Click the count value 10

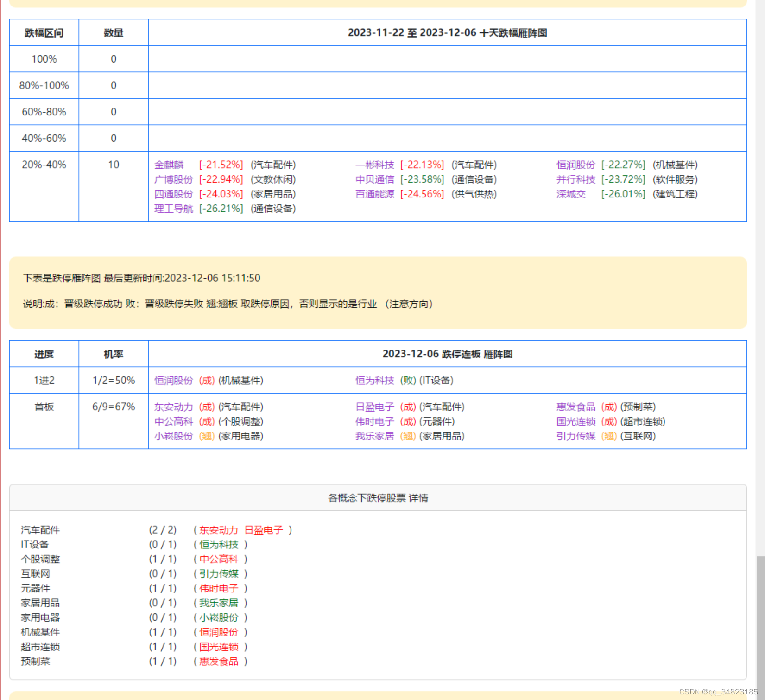(x=114, y=165)
